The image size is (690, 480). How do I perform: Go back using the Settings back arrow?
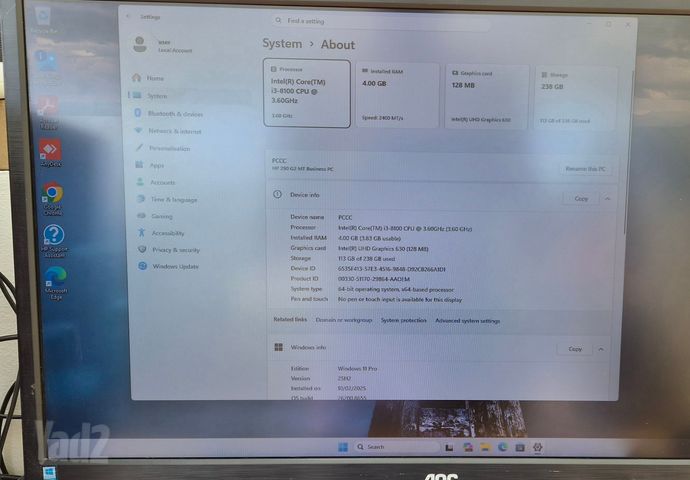coord(128,16)
